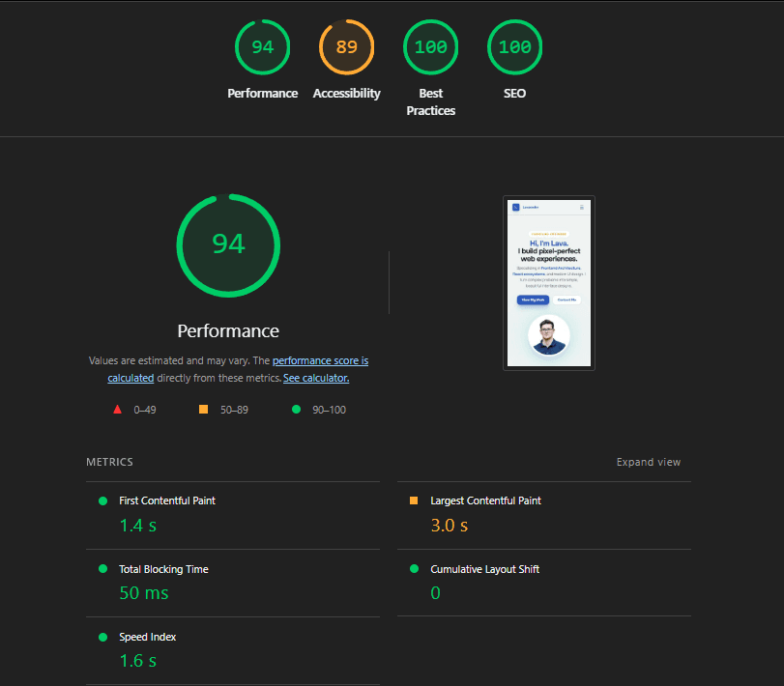Screen dimensions: 784x686
Task: Jump to the SEO score gauge
Action: coord(514,47)
